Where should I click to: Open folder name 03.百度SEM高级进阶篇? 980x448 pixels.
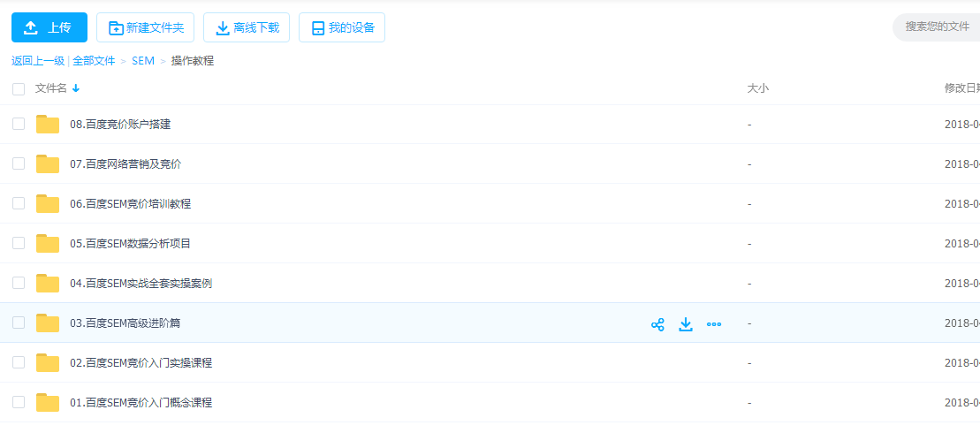[x=125, y=323]
